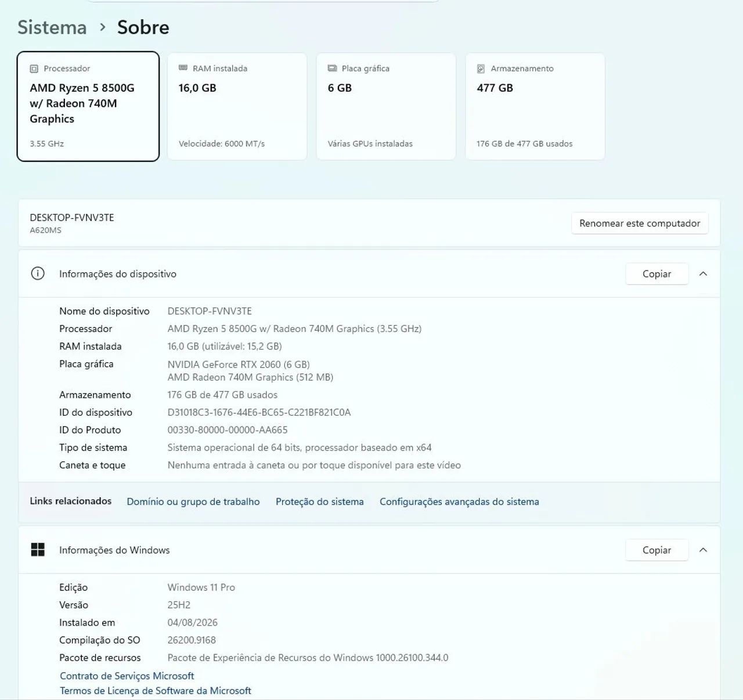Select the Processador summary card
The height and width of the screenshot is (700, 743).
[x=88, y=106]
